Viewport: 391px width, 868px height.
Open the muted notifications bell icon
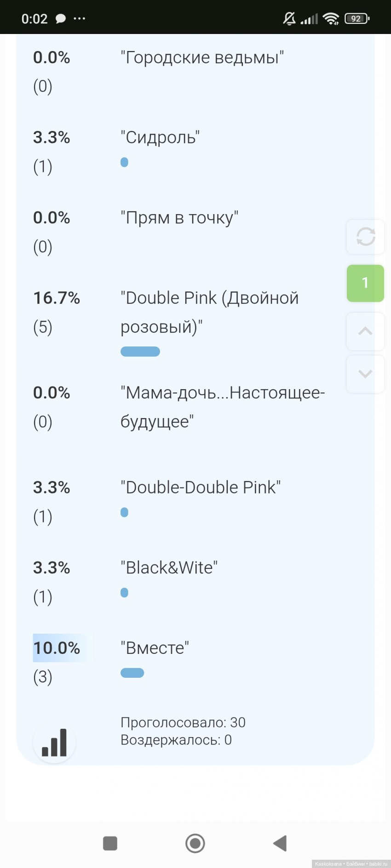(x=289, y=18)
